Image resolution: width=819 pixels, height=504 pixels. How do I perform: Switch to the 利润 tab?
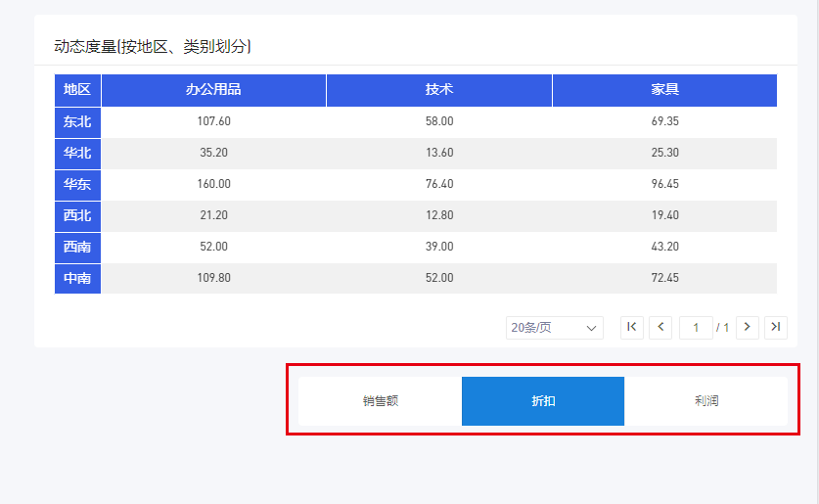(x=705, y=401)
